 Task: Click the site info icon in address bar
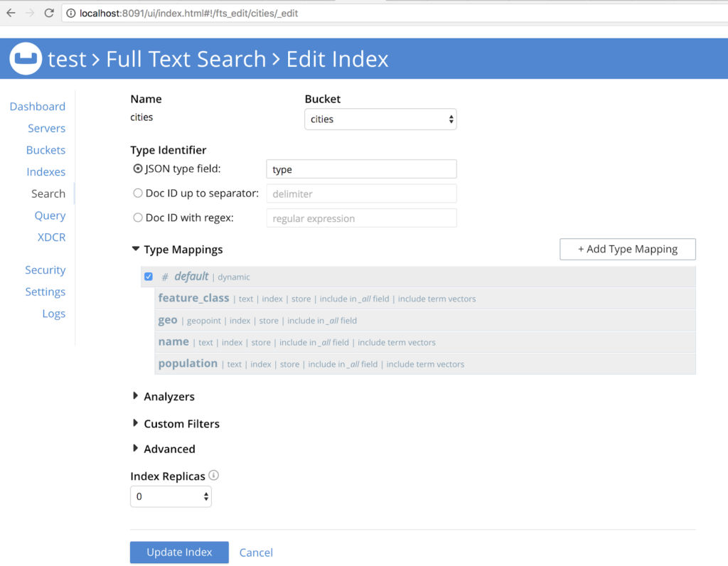(x=71, y=13)
